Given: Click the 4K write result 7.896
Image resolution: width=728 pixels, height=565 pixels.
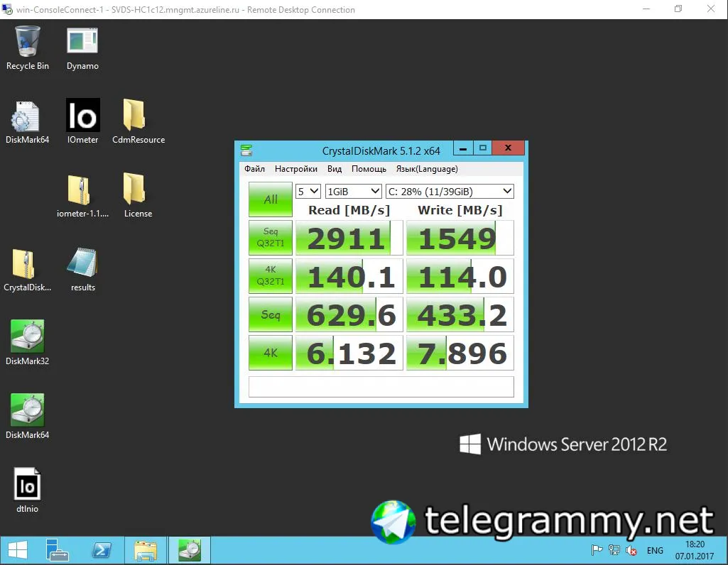Looking at the screenshot, I should 460,353.
